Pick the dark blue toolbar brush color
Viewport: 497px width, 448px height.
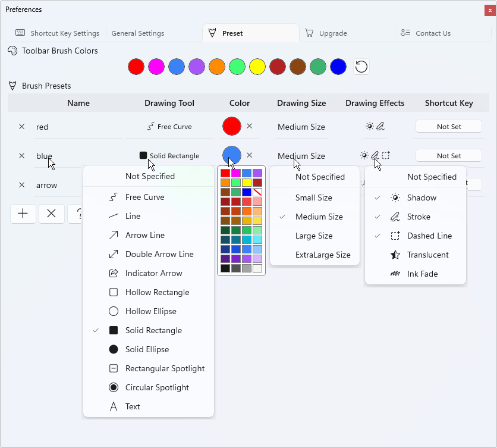coord(338,67)
